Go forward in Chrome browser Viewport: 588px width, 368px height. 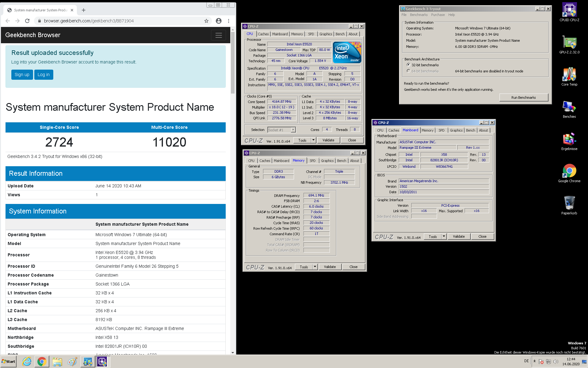[17, 21]
